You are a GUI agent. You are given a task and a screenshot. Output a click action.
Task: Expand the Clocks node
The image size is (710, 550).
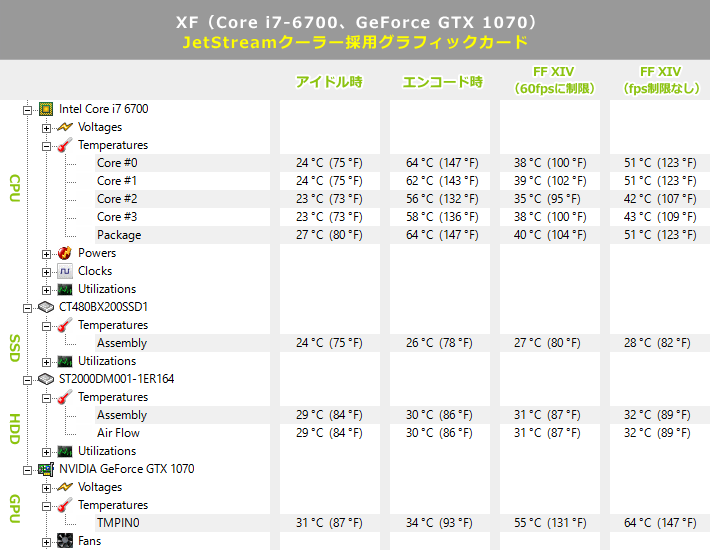[x=46, y=272]
